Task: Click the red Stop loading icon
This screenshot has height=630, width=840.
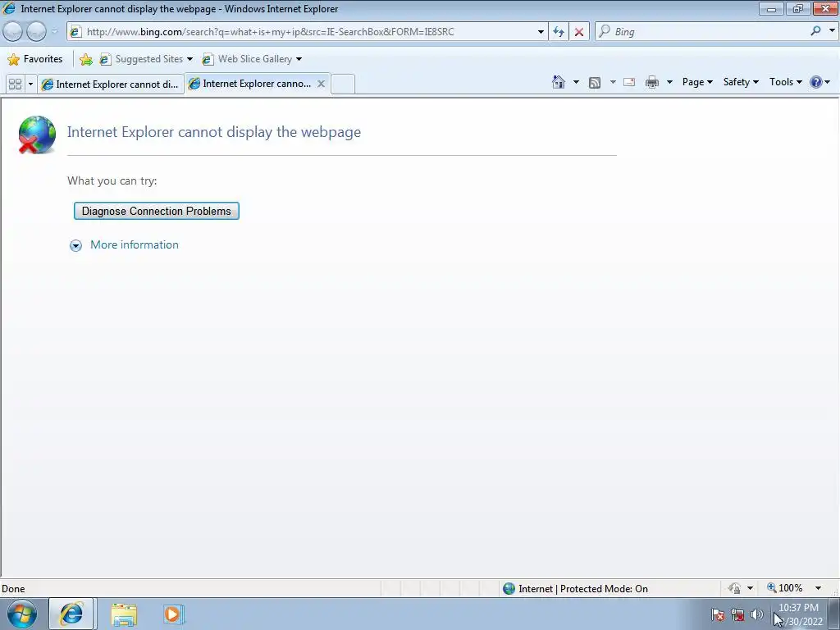Action: point(579,32)
